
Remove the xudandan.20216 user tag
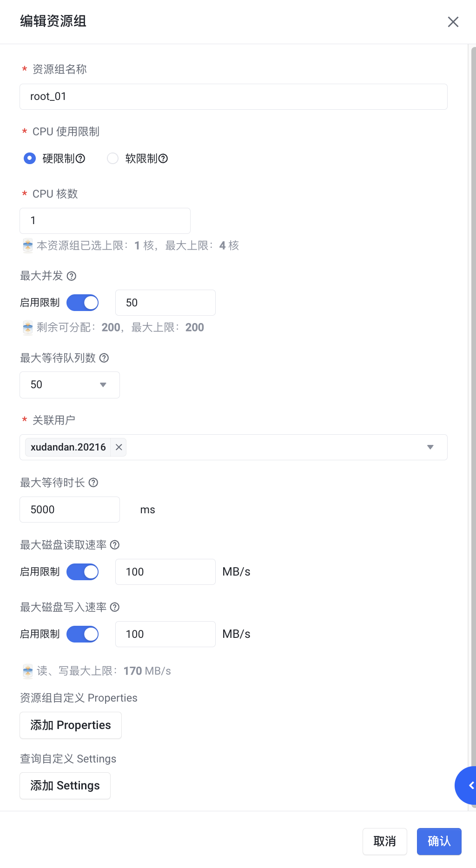(119, 447)
